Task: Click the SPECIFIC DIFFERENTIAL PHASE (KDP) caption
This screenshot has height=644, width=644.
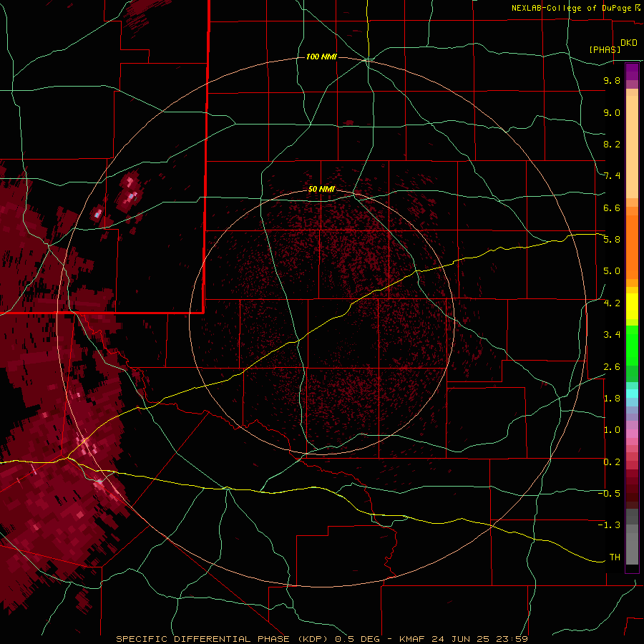Action: 223,639
